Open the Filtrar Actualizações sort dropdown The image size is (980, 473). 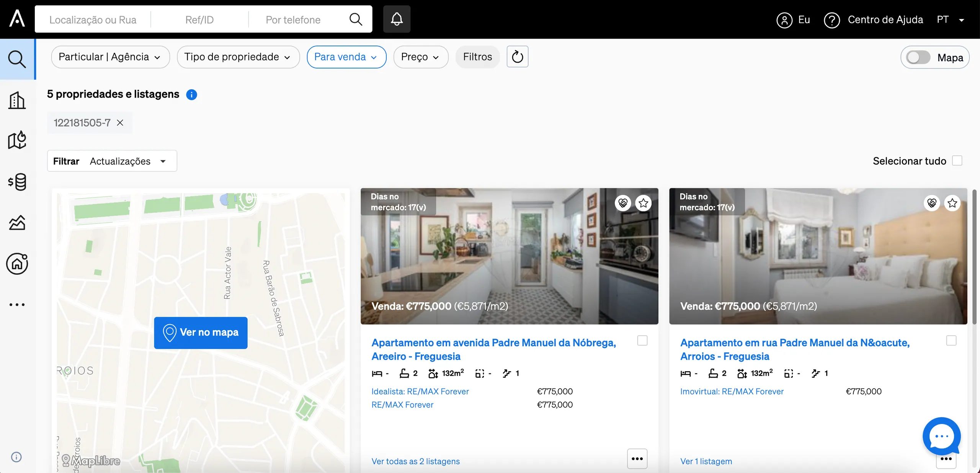click(x=112, y=161)
